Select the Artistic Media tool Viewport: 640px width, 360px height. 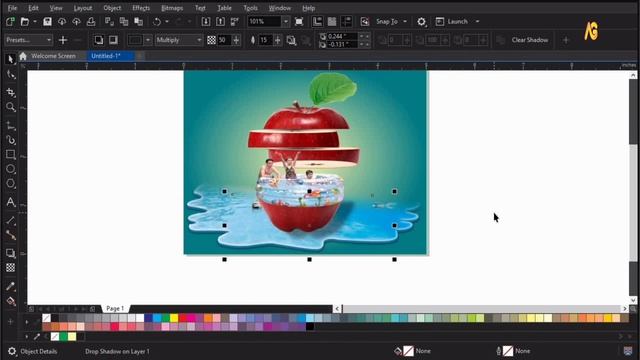(11, 140)
